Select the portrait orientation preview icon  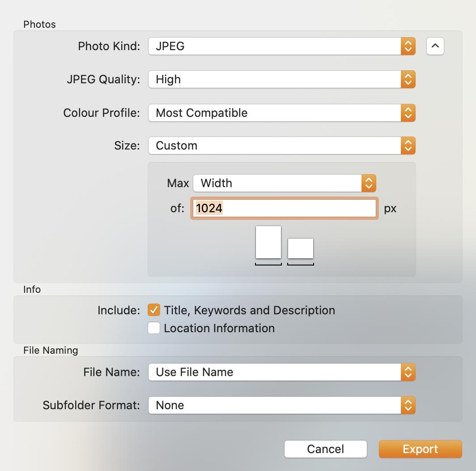268,242
